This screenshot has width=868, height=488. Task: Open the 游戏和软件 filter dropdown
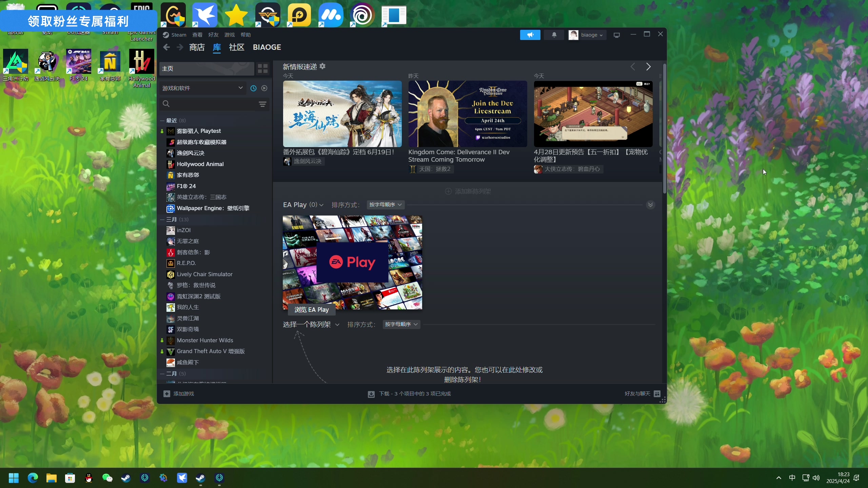(x=203, y=88)
